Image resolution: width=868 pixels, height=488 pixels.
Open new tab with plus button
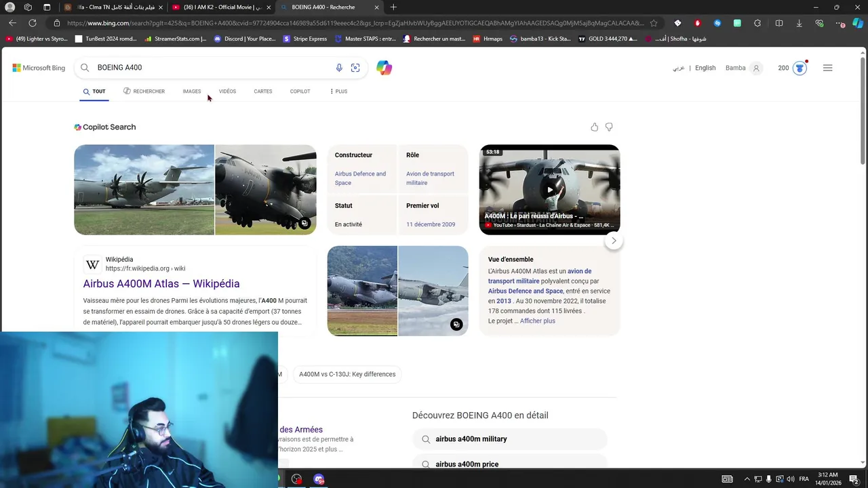point(393,7)
